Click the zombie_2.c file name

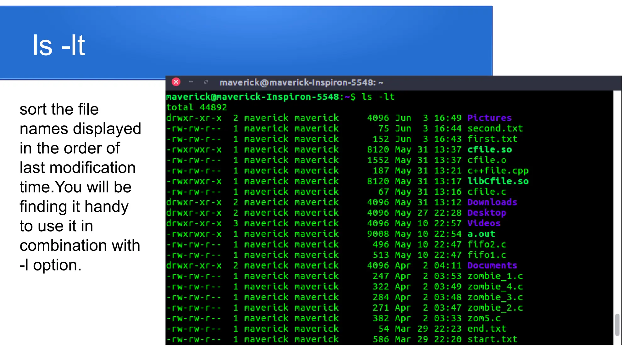tap(495, 308)
